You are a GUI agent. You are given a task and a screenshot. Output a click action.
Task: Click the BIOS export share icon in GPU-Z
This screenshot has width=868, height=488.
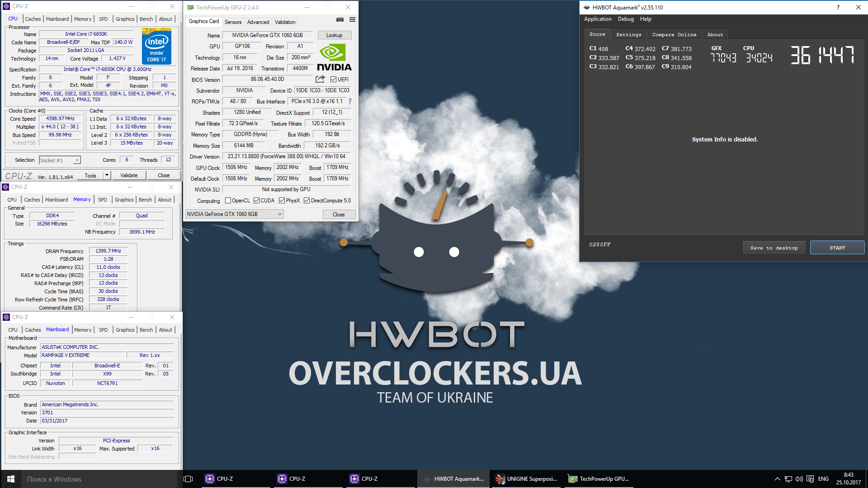[x=320, y=79]
